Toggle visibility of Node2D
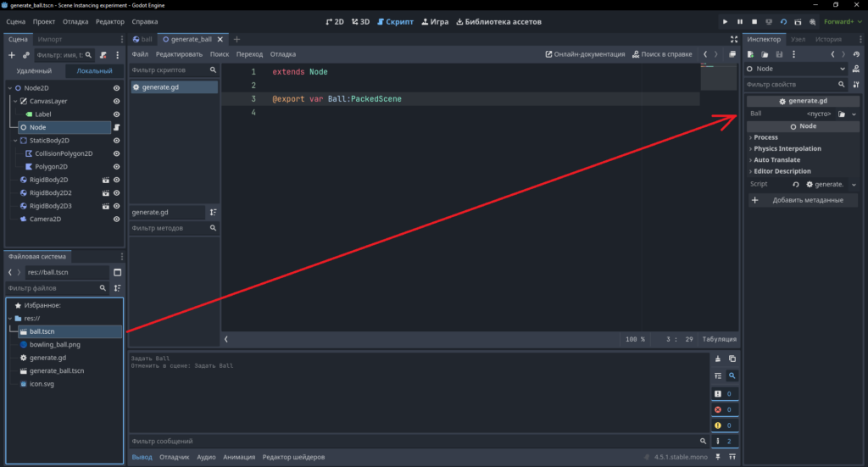This screenshot has width=868, height=467. pyautogui.click(x=116, y=88)
